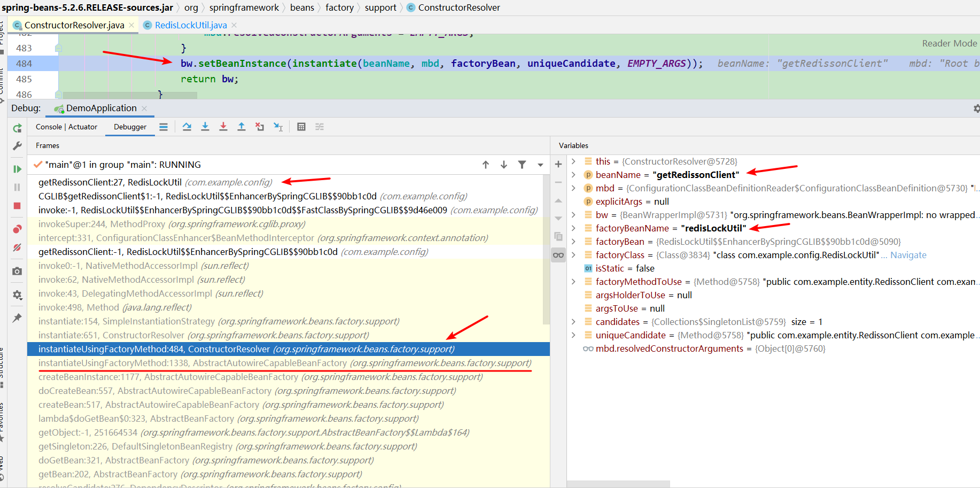This screenshot has width=980, height=488.
Task: Click the pin tab icon
Action: click(17, 318)
